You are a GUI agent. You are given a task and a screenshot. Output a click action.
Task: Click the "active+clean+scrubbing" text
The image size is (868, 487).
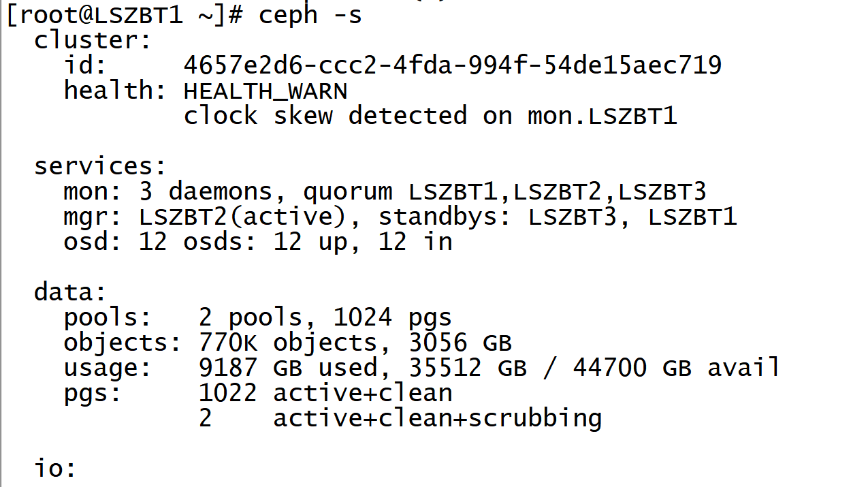tap(437, 418)
